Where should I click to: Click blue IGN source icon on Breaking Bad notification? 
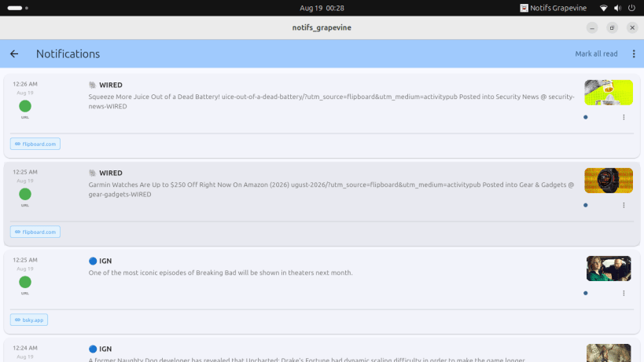point(93,261)
